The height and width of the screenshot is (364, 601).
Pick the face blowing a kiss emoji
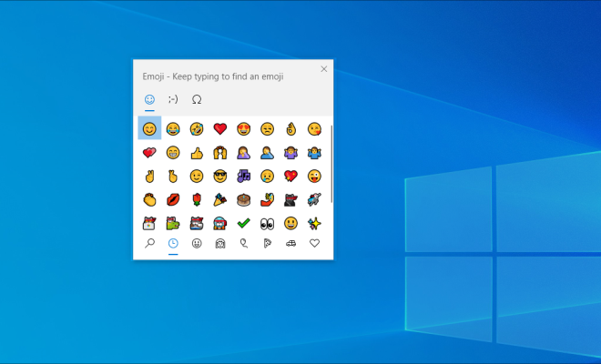pos(314,128)
